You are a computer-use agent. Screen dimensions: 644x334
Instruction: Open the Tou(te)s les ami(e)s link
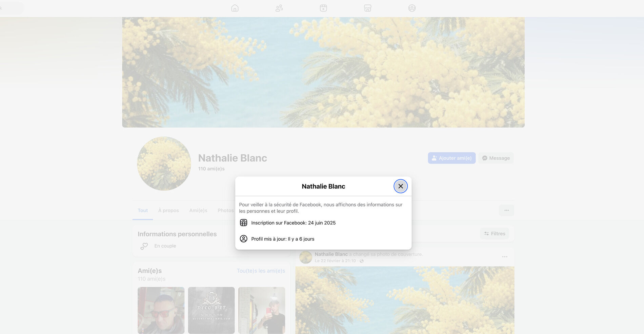[261, 271]
